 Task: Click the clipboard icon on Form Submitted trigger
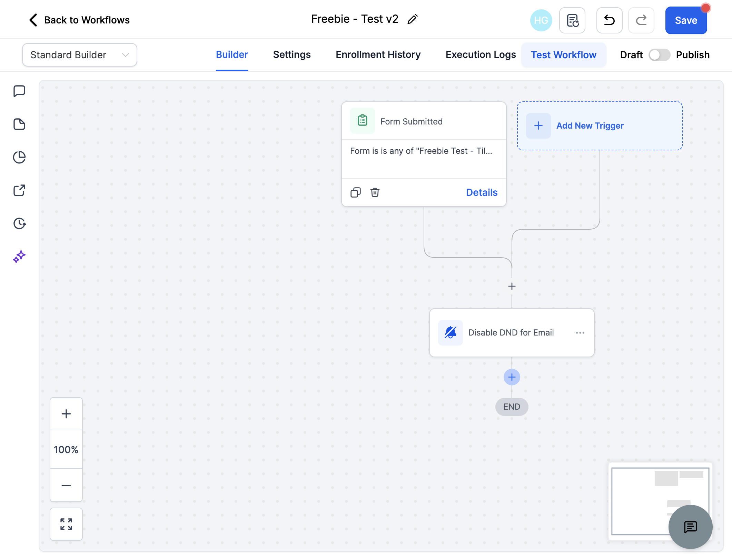pos(363,121)
